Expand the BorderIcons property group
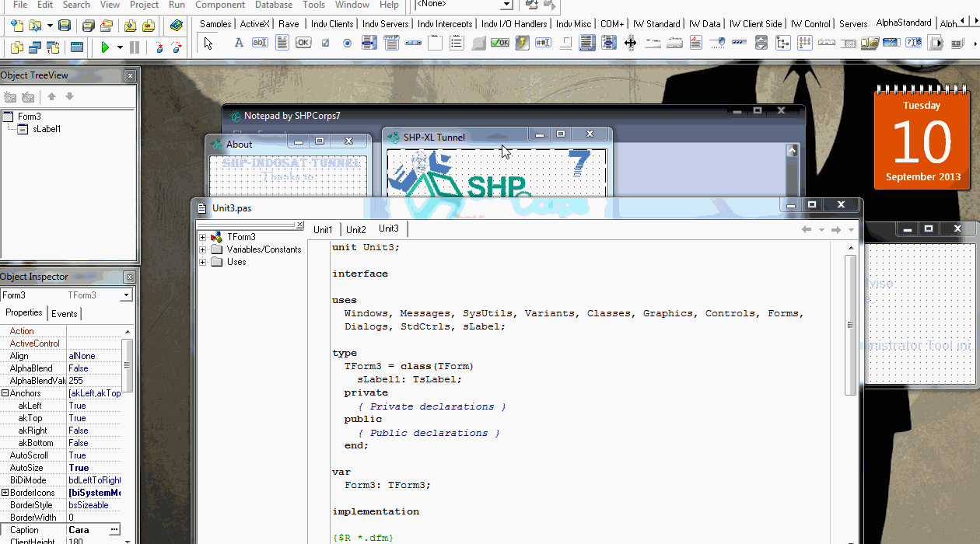The image size is (980, 544). pos(5,493)
